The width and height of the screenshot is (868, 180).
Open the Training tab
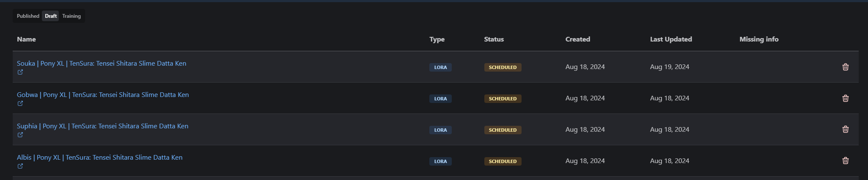(x=71, y=16)
